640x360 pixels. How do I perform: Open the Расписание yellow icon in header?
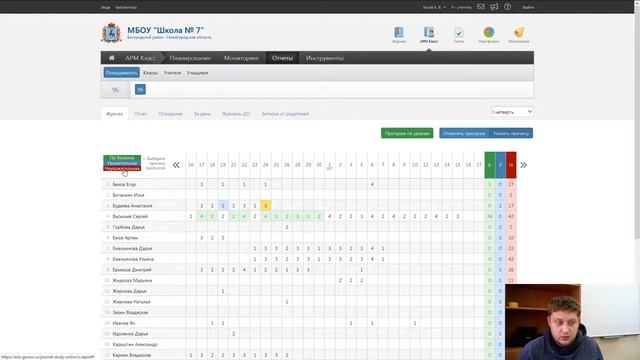[x=519, y=34]
